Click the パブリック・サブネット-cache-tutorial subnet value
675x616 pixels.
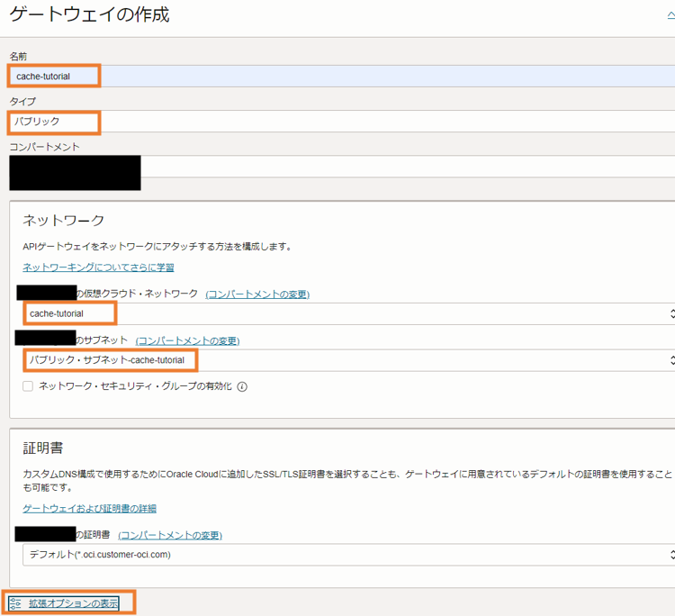tap(106, 360)
